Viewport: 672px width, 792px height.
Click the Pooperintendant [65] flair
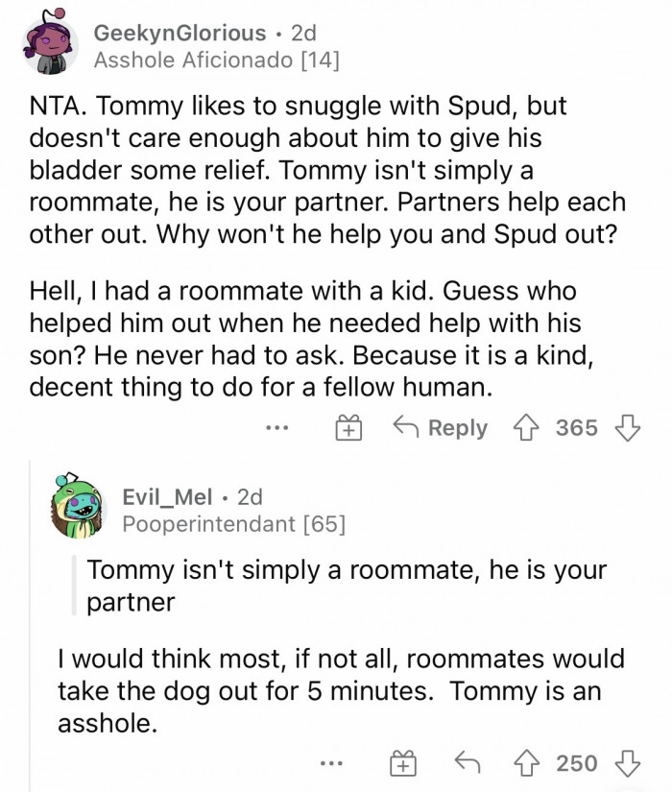tap(233, 525)
